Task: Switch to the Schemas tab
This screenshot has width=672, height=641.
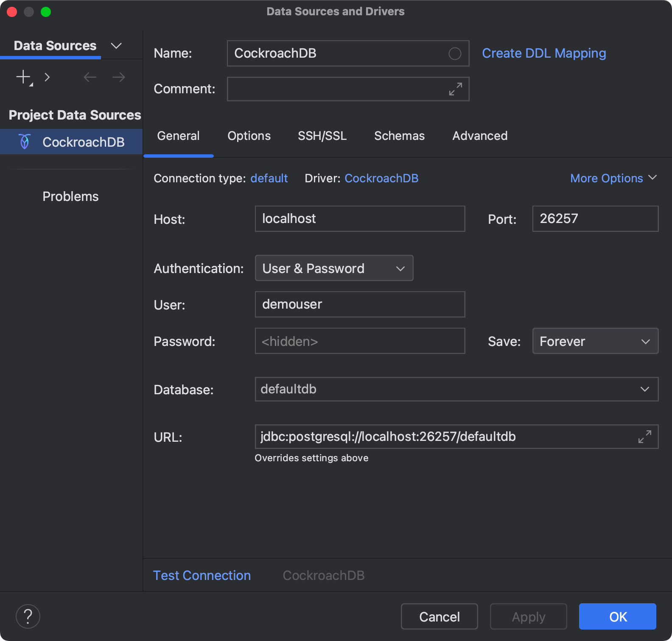Action: pos(399,136)
